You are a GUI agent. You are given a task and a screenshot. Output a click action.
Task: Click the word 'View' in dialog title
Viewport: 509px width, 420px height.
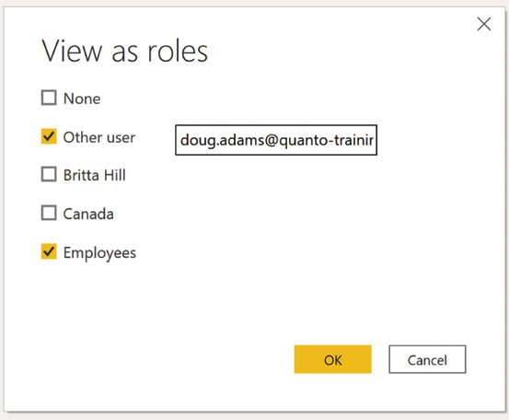click(72, 51)
